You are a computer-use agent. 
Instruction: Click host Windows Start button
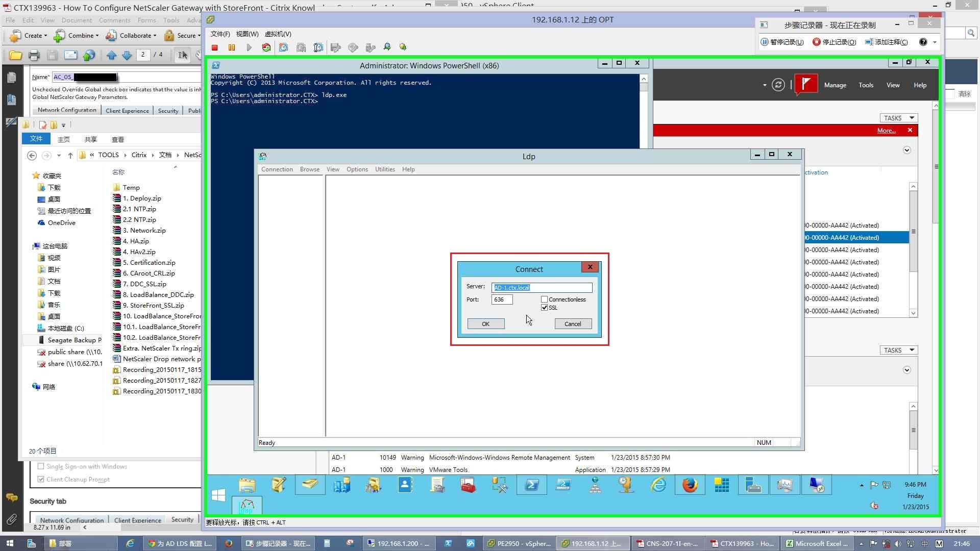pos(10,543)
